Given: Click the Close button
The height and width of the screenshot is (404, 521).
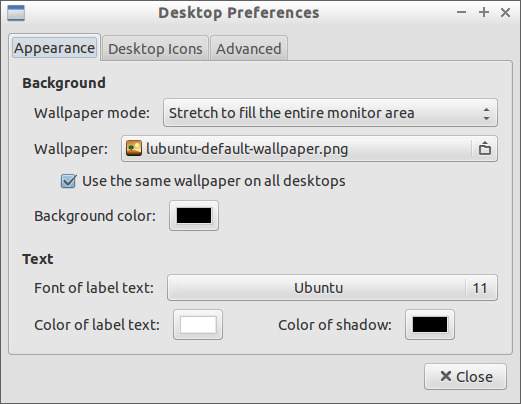Looking at the screenshot, I should 465,377.
